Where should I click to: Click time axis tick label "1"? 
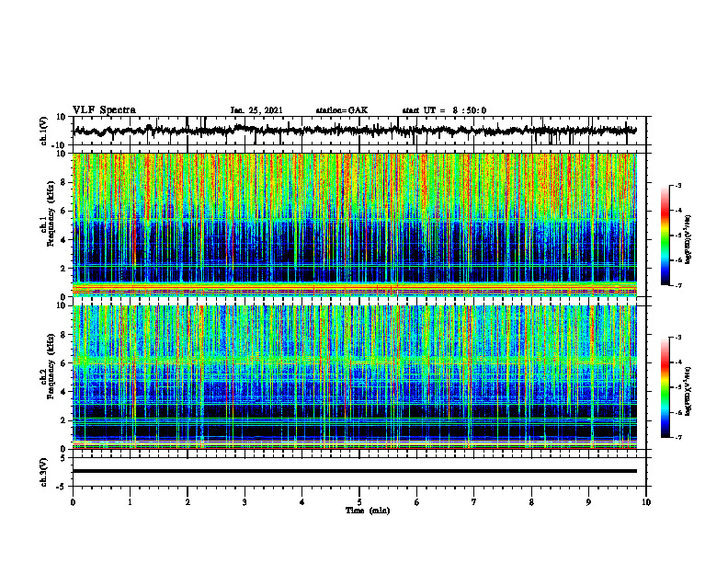(x=131, y=502)
